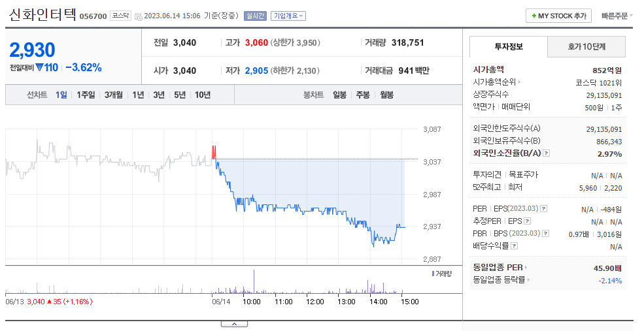644x331 pixels.
Task: Click the 시가총액 value 852억원
Action: point(607,71)
